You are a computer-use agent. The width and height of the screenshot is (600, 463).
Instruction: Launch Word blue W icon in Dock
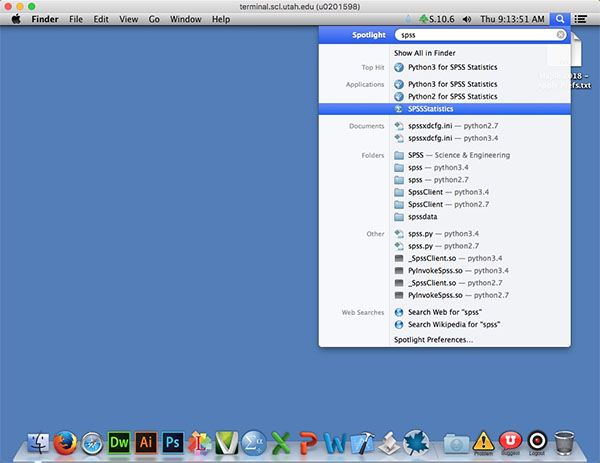tap(335, 443)
